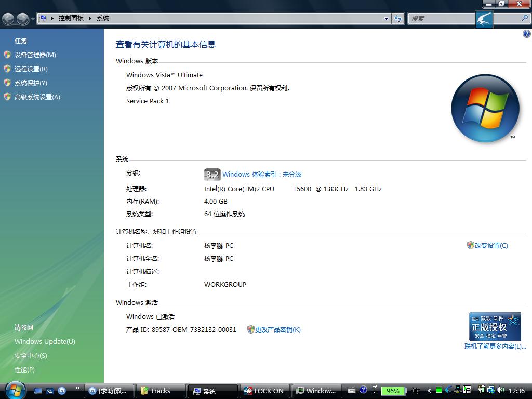Image resolution: width=532 pixels, height=399 pixels.
Task: Click the 3.2 experience index score badge
Action: pos(212,175)
